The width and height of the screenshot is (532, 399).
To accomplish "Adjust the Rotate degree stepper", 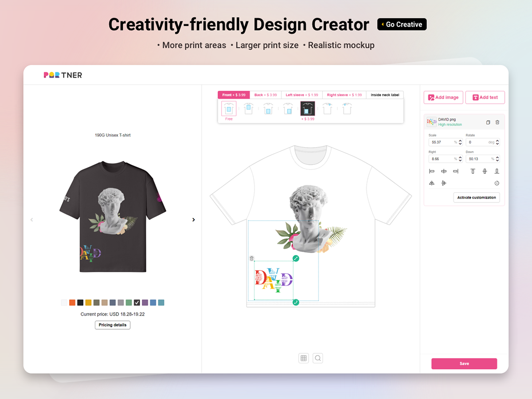I will (497, 142).
